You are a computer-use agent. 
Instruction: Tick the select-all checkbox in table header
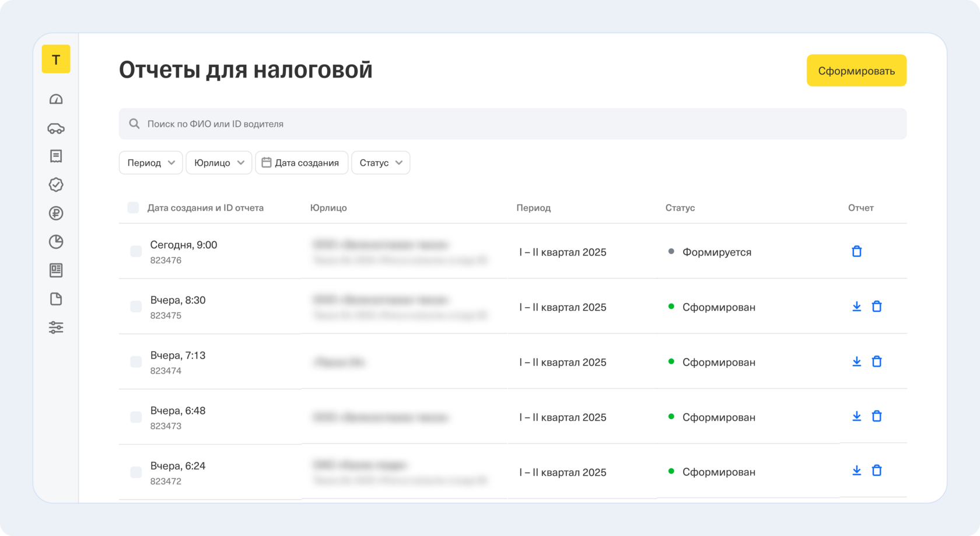[x=133, y=208]
